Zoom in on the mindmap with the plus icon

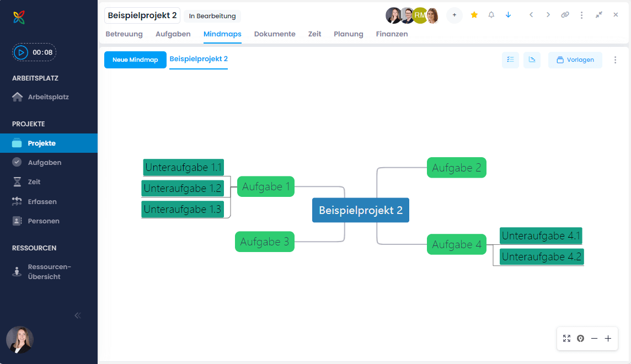[608, 338]
